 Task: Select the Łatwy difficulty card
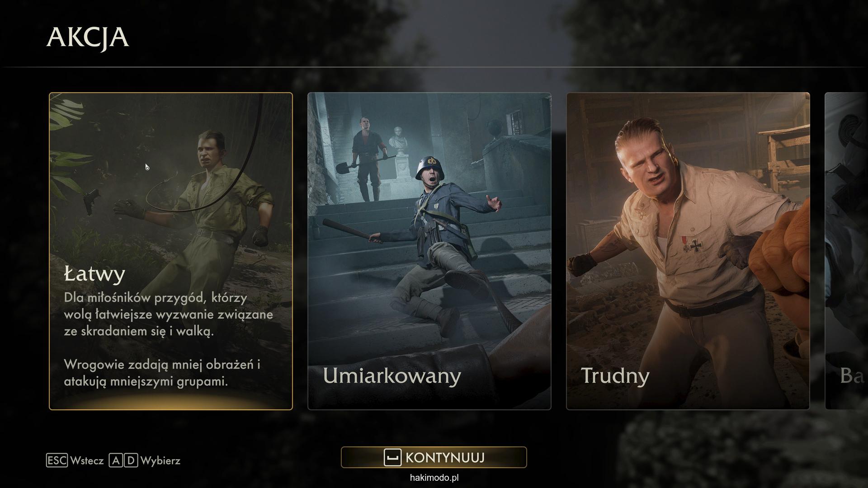(171, 251)
